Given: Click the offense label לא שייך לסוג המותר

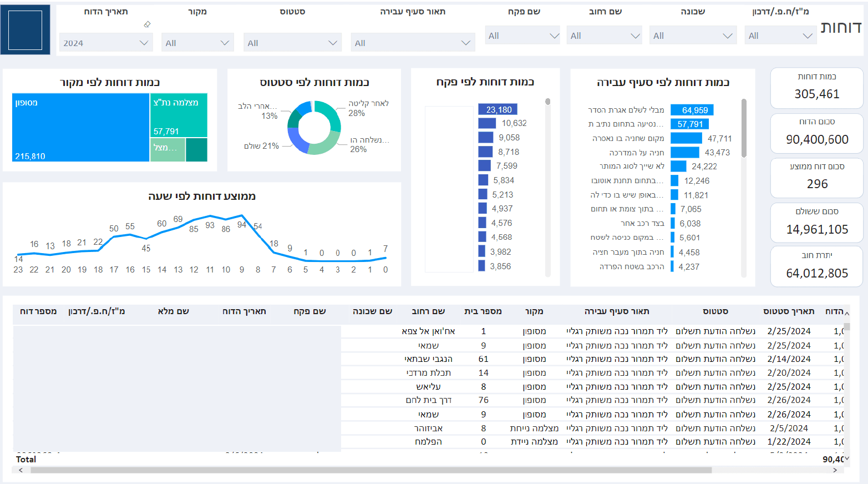Looking at the screenshot, I should (x=632, y=166).
